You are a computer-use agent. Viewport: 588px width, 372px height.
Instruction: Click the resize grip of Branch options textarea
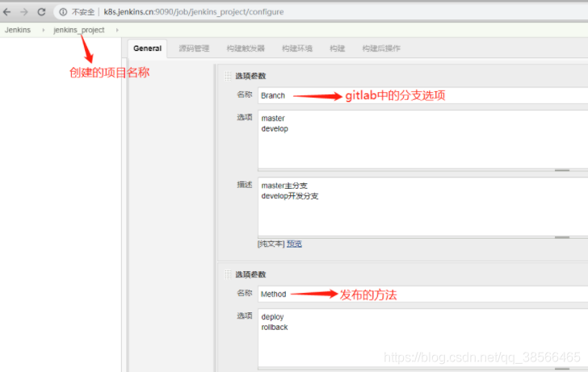coord(562,170)
